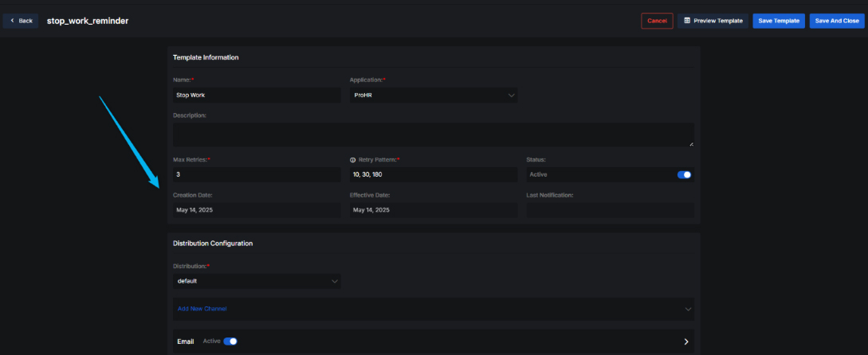868x355 pixels.
Task: Click the Back arrow icon
Action: point(12,21)
